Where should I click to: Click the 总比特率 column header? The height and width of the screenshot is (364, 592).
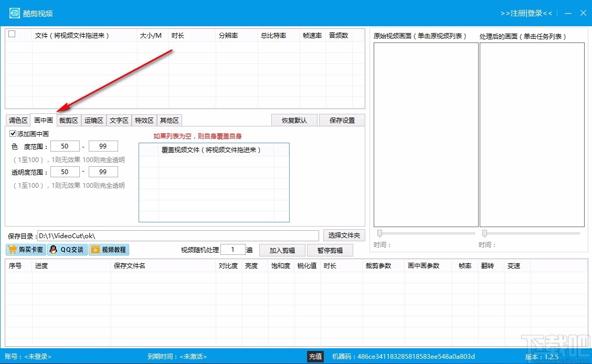pyautogui.click(x=279, y=36)
